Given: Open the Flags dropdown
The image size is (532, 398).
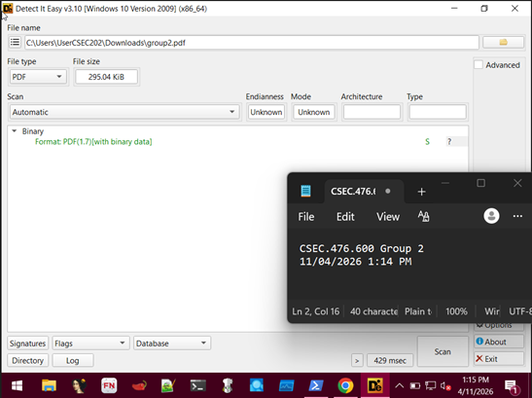Looking at the screenshot, I should [90, 344].
